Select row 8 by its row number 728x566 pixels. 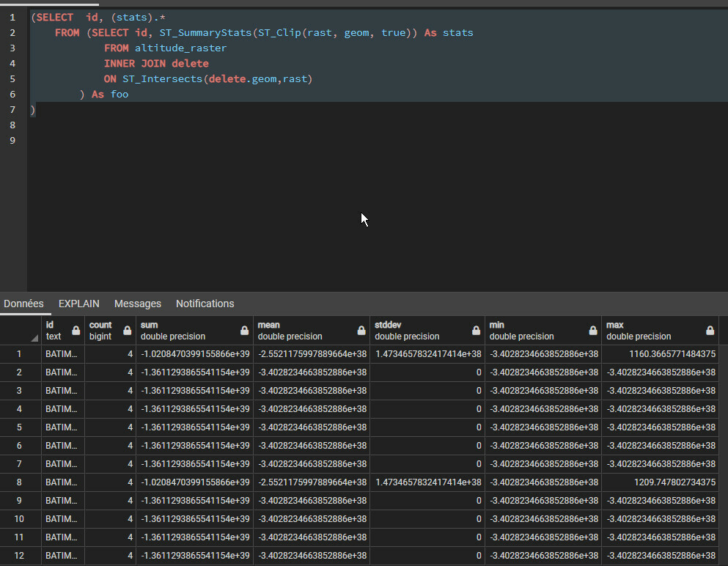tap(20, 482)
